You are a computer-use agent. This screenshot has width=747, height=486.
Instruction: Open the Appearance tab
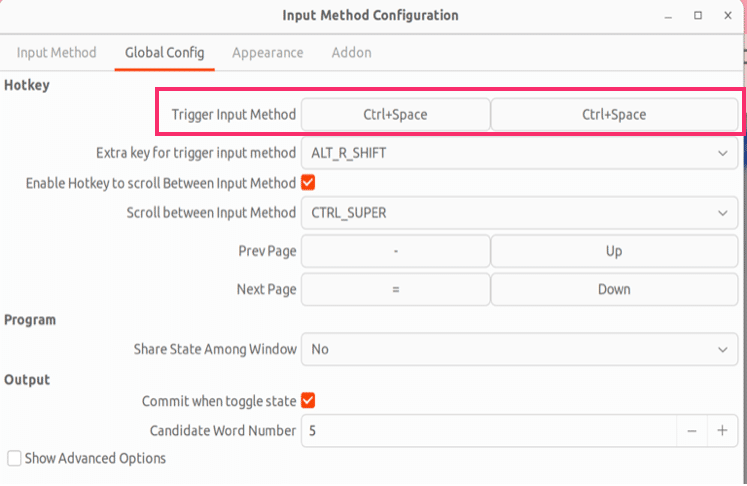tap(267, 52)
